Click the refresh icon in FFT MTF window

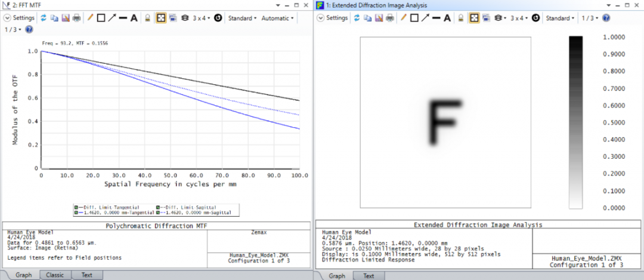point(44,18)
